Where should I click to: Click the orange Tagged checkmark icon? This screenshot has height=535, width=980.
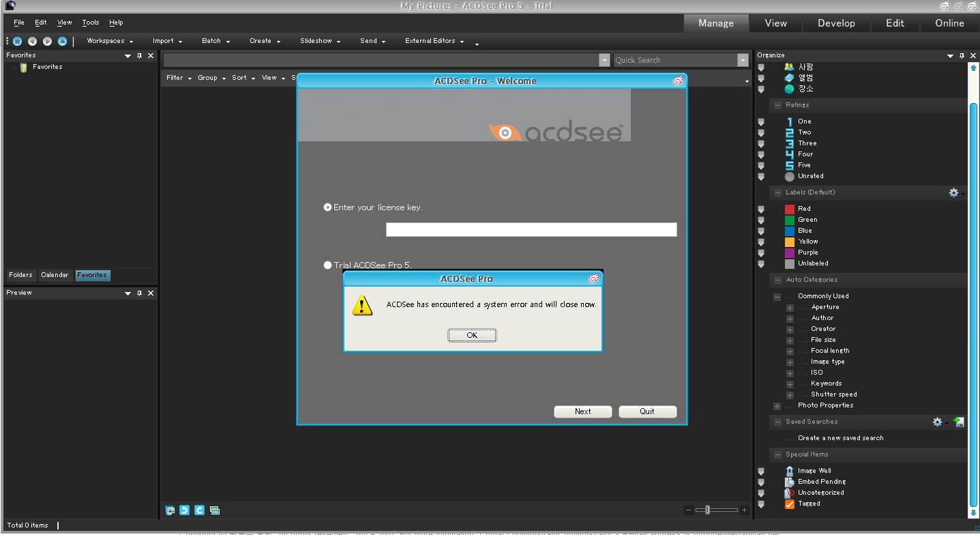[x=790, y=504]
